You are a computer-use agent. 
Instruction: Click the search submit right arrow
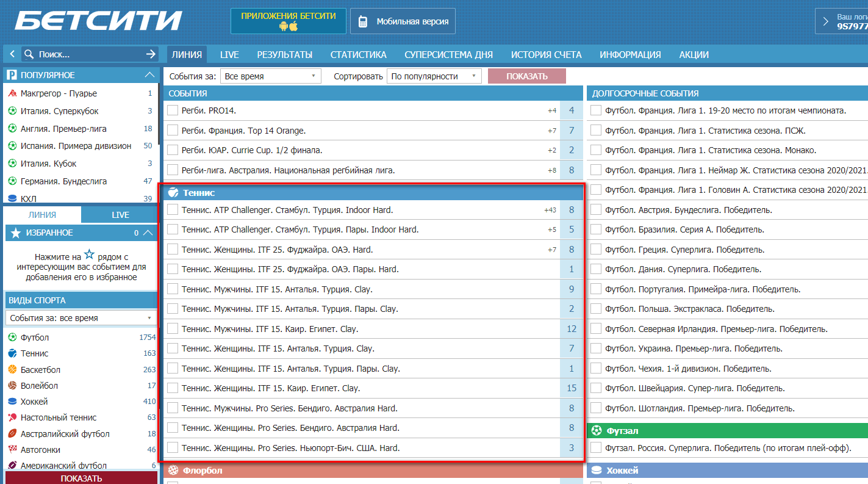tap(151, 54)
